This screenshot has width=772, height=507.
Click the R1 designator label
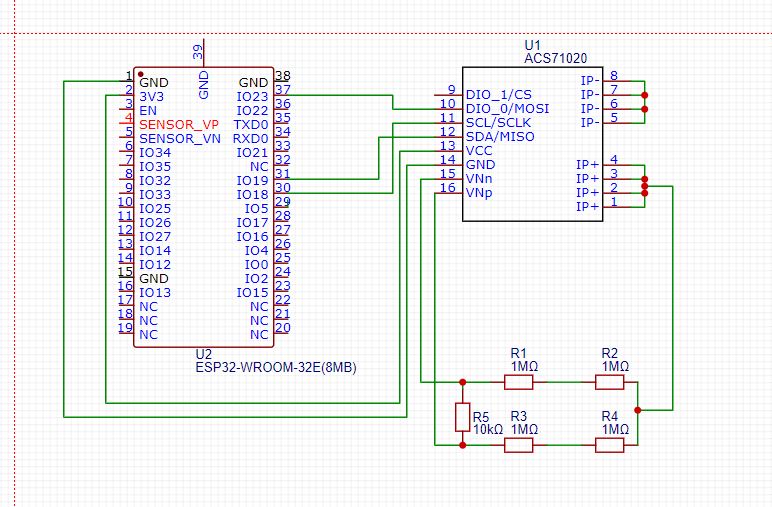518,353
